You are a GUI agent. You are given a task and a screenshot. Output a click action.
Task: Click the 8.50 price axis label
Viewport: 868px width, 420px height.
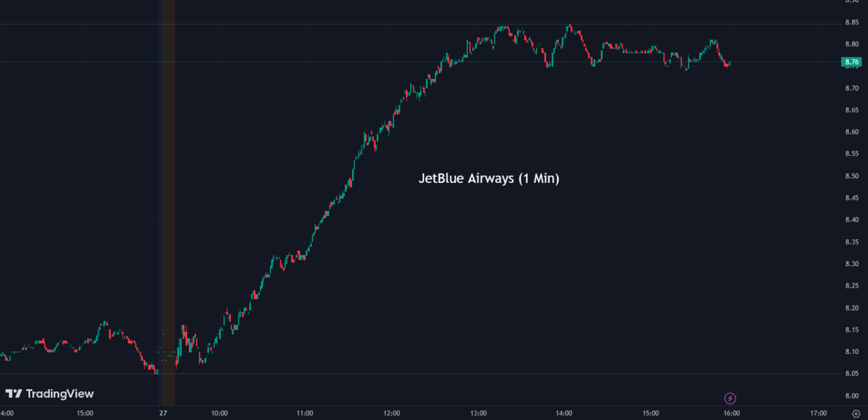point(852,176)
